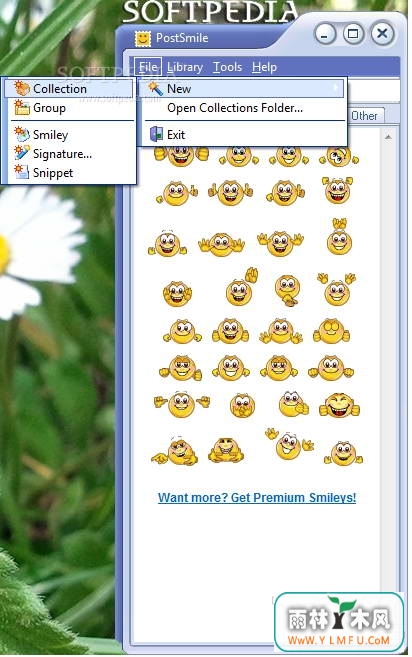
Task: Choose the smiley holding its cheeks
Action: [177, 293]
